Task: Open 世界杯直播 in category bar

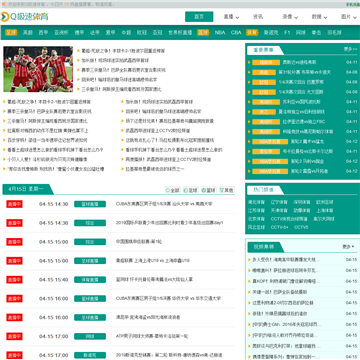Action: (x=180, y=33)
